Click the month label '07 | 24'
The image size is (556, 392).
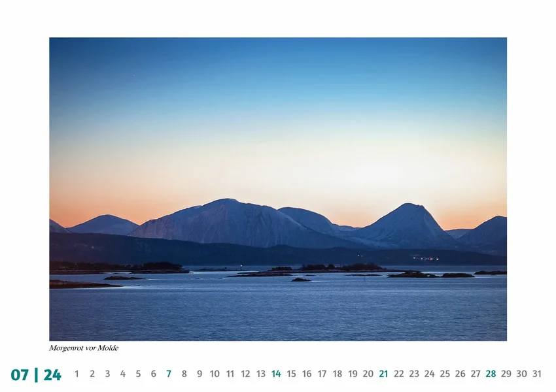point(36,374)
